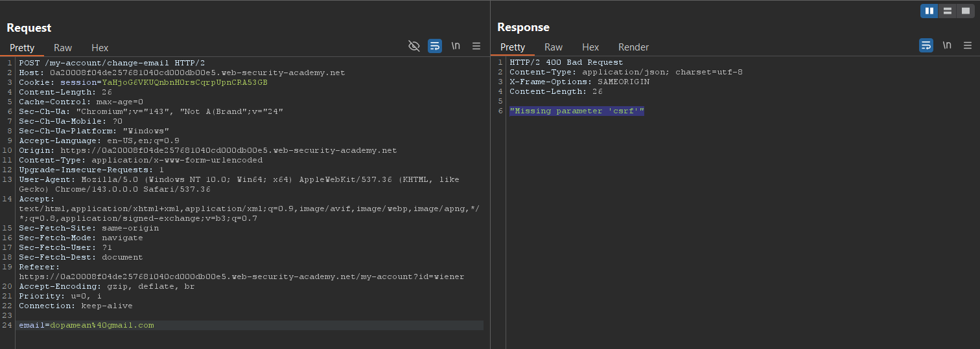Switch to Hex tab in Request
Image resolution: width=980 pixels, height=349 pixels.
click(x=100, y=47)
